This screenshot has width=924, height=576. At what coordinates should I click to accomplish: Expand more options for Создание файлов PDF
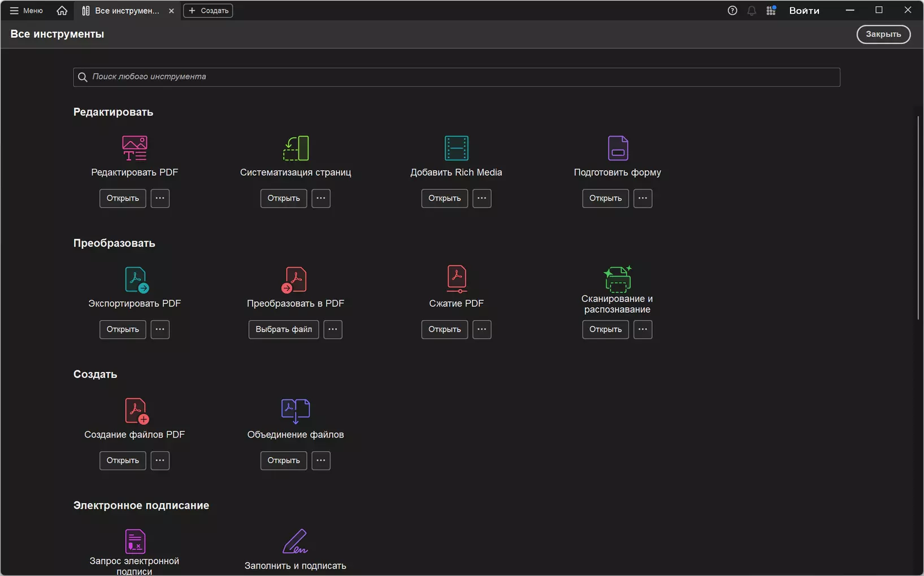160,460
